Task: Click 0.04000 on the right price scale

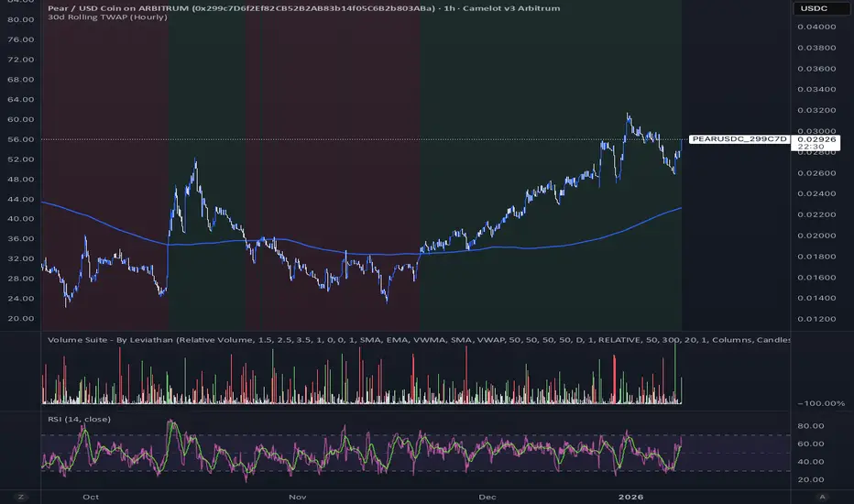Action: coord(816,27)
